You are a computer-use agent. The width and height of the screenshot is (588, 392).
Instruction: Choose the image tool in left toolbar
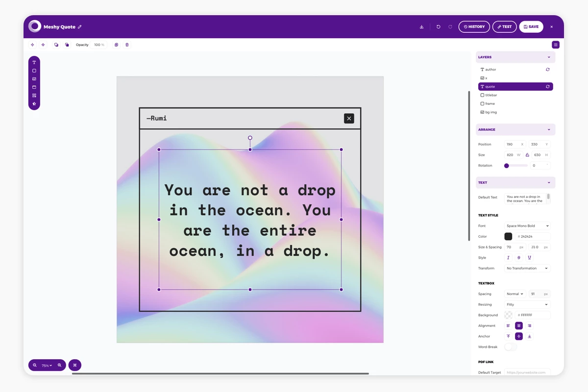[34, 79]
